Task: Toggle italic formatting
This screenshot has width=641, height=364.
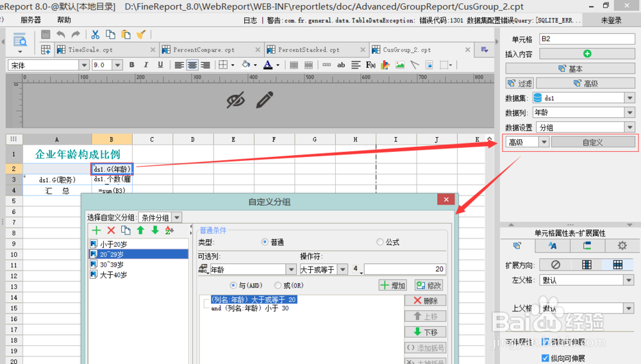Action: (x=146, y=65)
